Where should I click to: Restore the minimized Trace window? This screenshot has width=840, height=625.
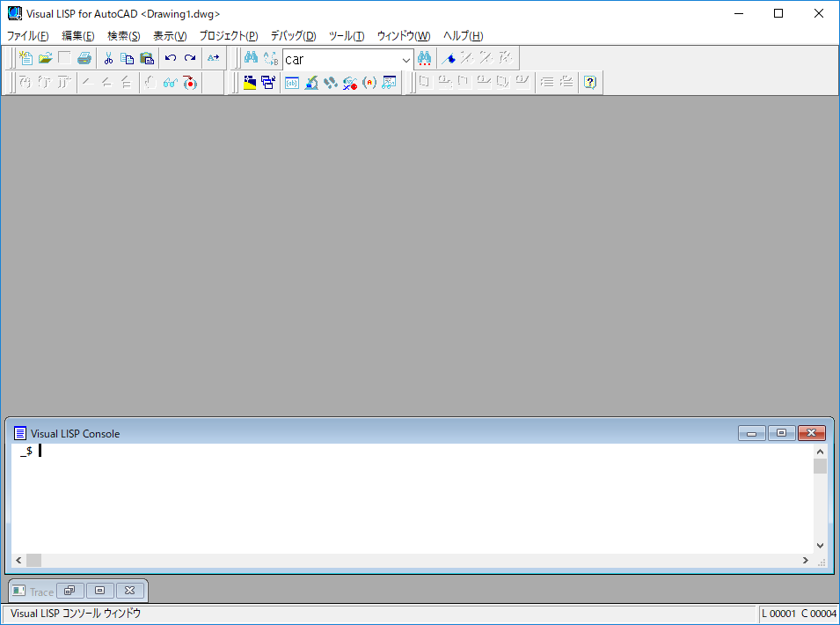(x=69, y=591)
